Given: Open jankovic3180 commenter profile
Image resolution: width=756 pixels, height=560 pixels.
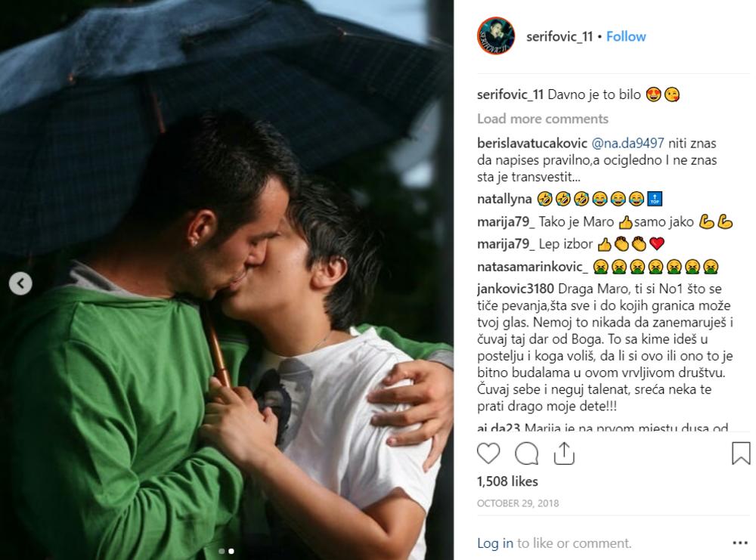Looking at the screenshot, I should 516,289.
